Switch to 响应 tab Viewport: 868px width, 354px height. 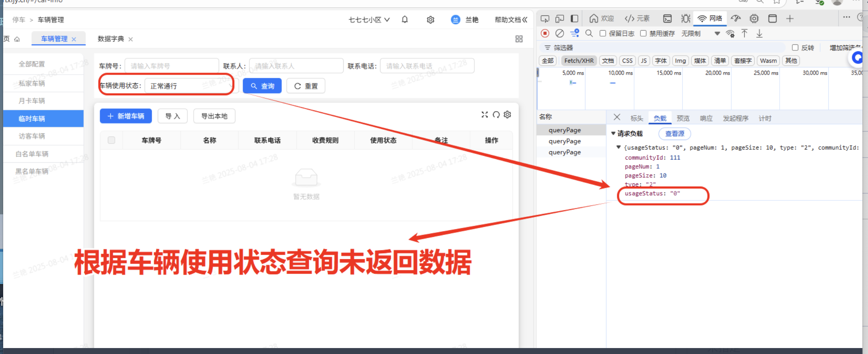click(x=706, y=118)
